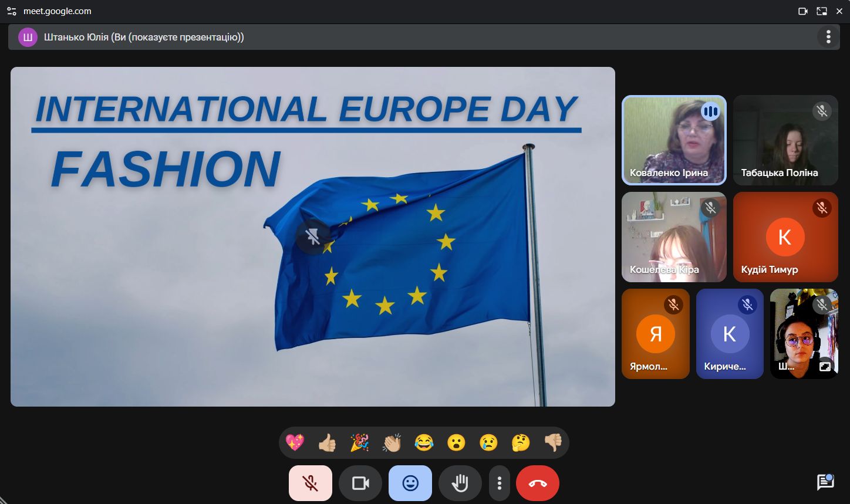Open presentation options three-dot menu
The height and width of the screenshot is (504, 850).
(828, 37)
